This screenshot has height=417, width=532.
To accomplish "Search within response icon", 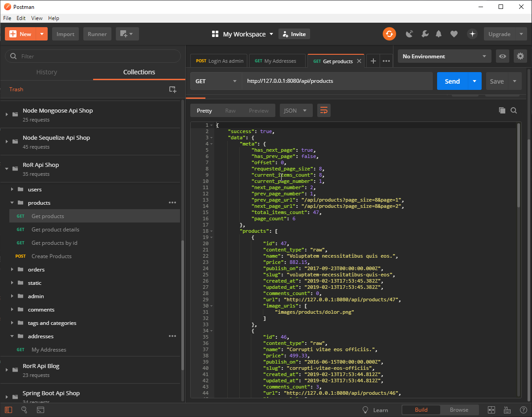I will (x=514, y=110).
